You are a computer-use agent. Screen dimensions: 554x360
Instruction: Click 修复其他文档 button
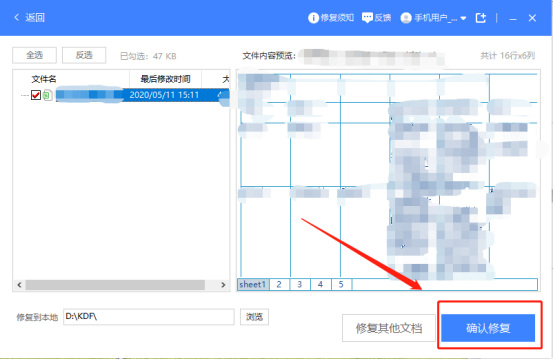pos(389,328)
